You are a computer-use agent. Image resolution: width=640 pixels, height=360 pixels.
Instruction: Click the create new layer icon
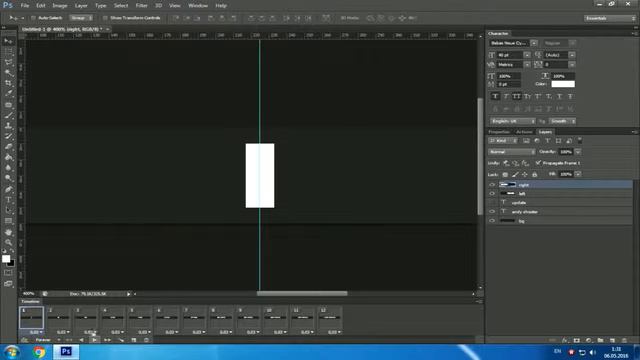(x=612, y=340)
